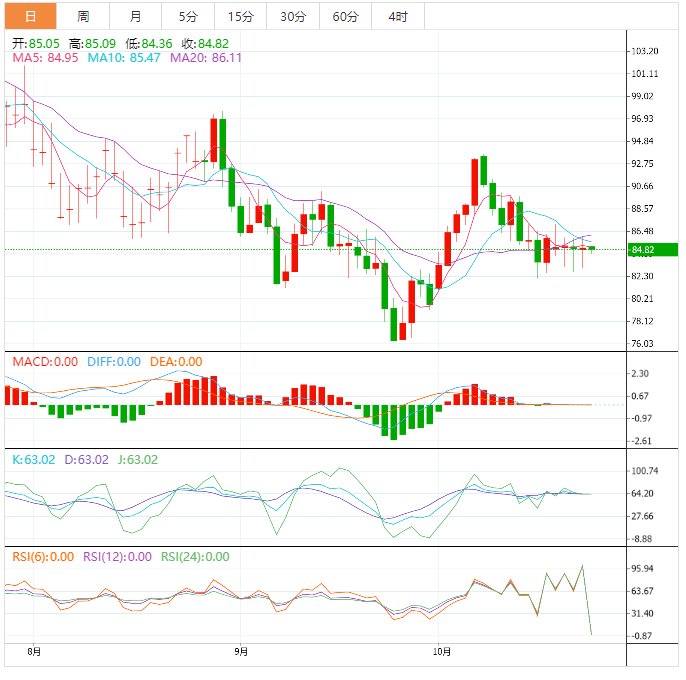Select the 日 daily chart tab

point(30,16)
